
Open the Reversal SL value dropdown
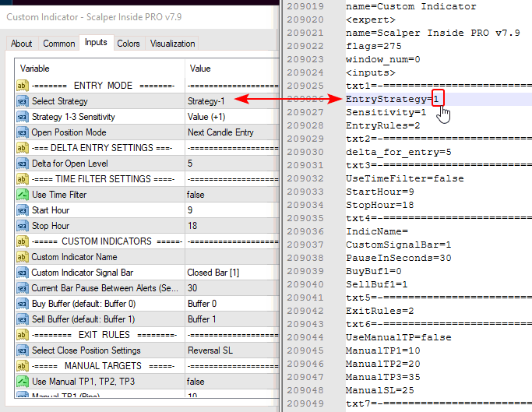(x=232, y=350)
